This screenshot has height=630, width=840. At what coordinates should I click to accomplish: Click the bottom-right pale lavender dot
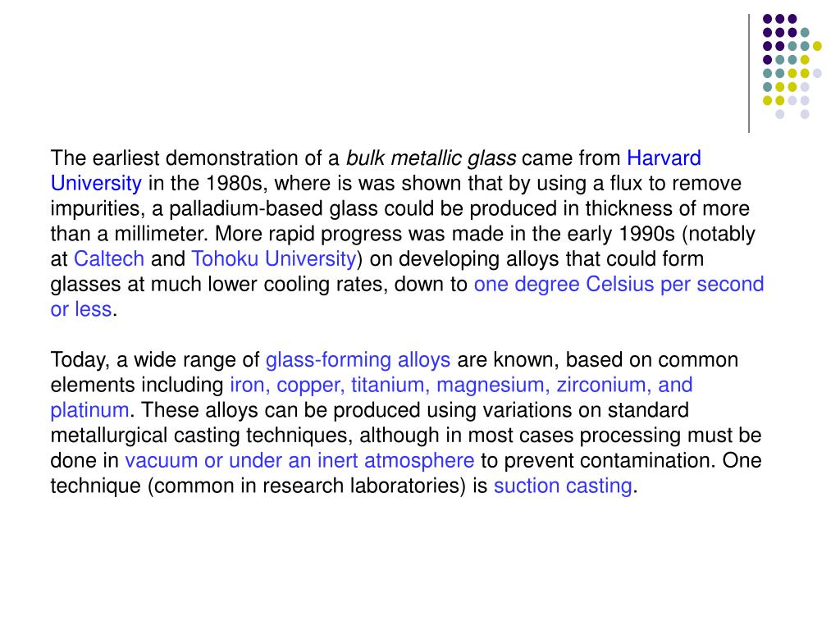click(x=805, y=114)
